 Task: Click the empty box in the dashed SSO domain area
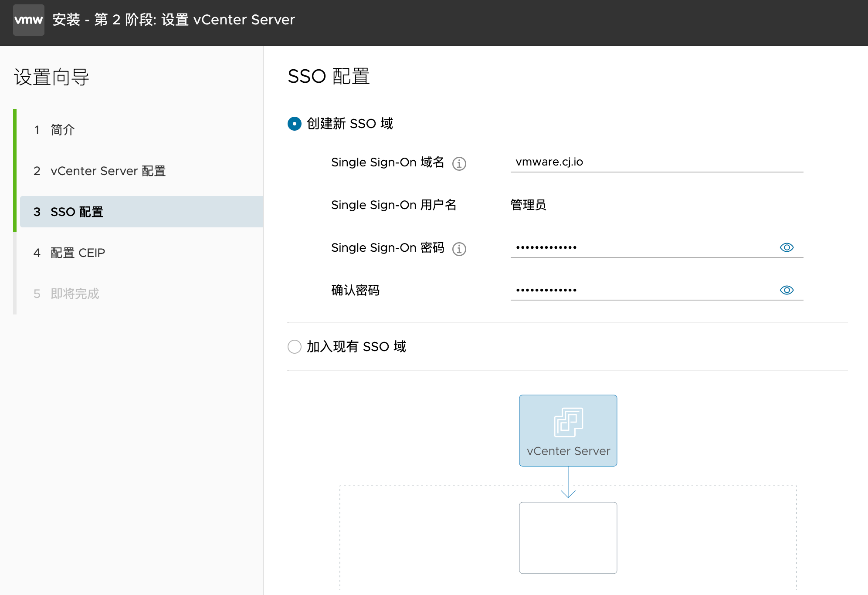[568, 538]
